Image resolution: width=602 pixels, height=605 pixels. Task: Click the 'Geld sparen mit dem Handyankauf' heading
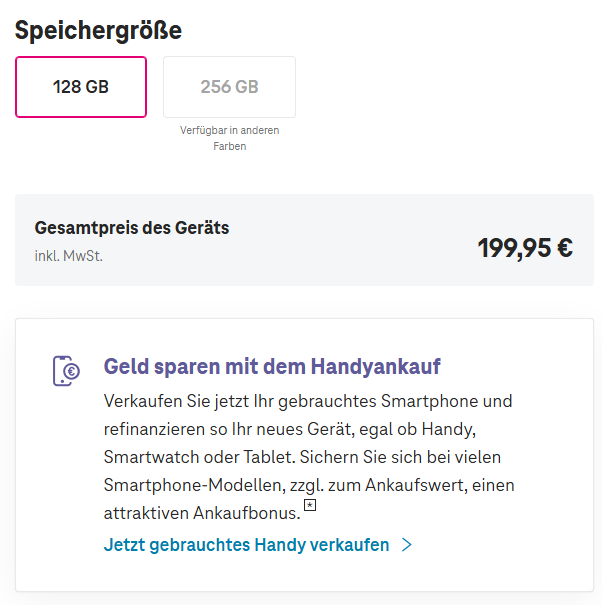[x=272, y=366]
